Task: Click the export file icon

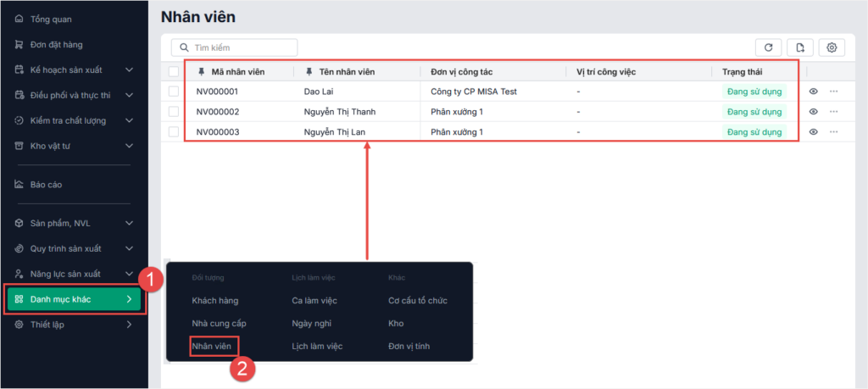Action: pos(800,47)
